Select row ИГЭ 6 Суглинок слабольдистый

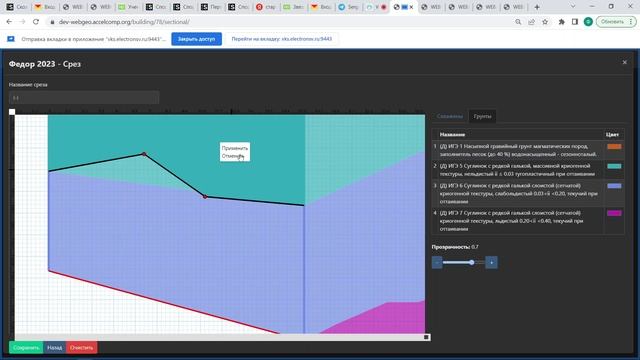pos(528,193)
